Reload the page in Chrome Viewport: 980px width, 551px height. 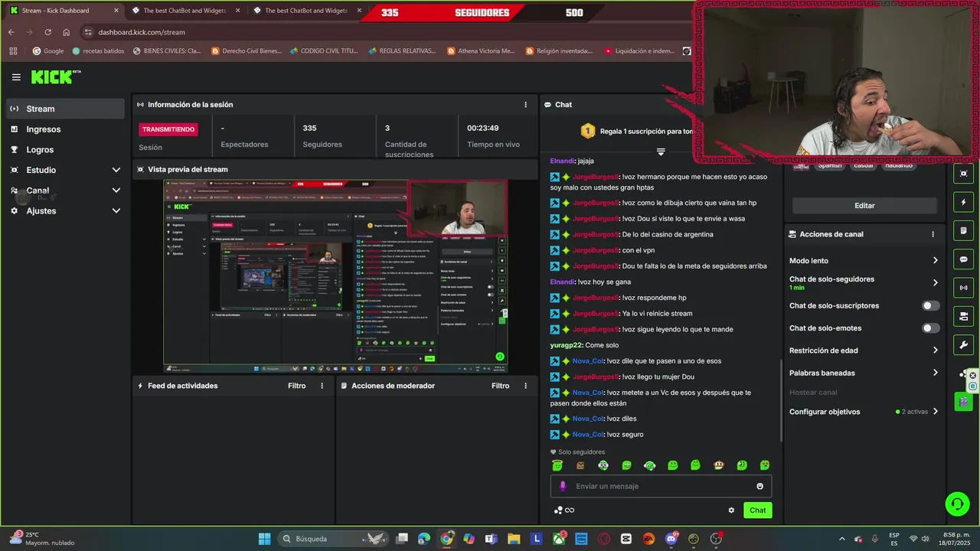(47, 32)
